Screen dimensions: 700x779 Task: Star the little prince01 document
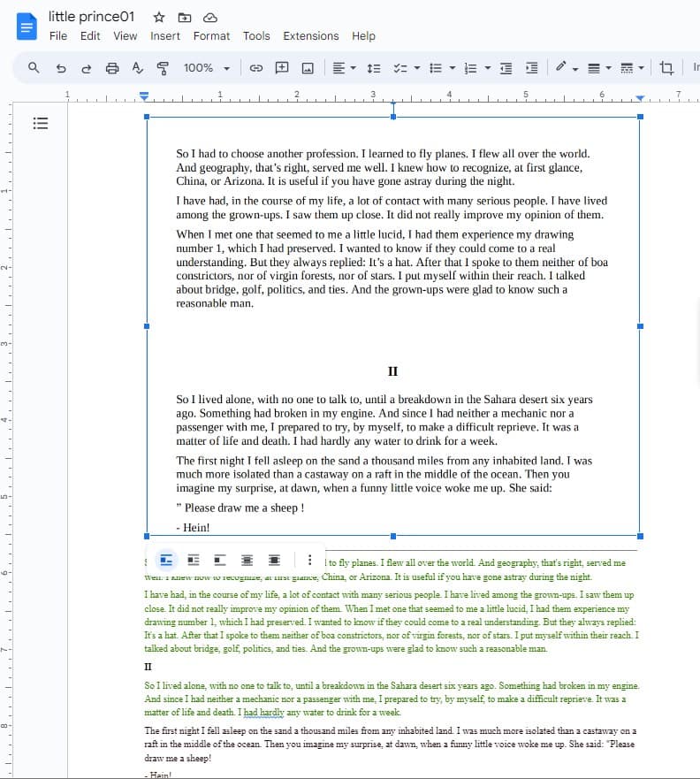[159, 18]
